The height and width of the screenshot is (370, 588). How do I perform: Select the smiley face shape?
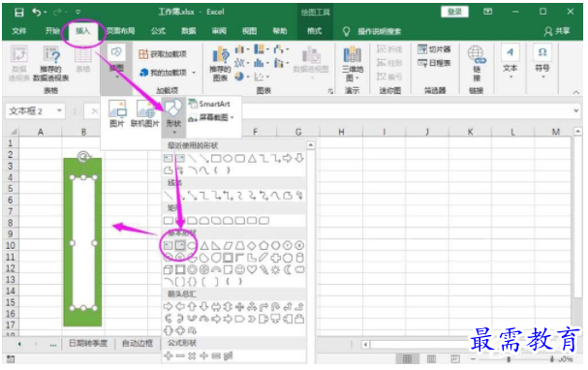239,269
